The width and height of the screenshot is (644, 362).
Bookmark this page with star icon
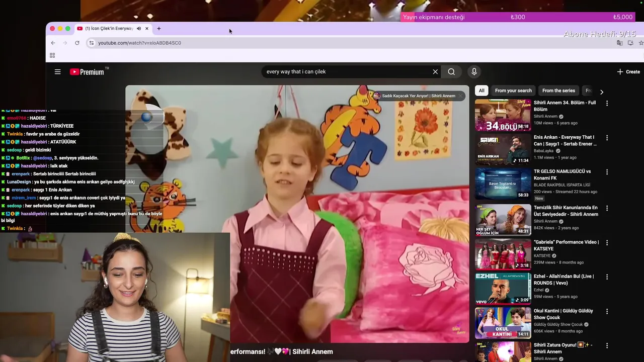(x=641, y=43)
